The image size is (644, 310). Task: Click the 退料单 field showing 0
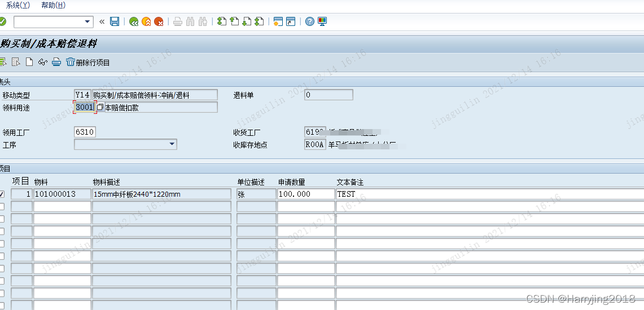point(328,95)
